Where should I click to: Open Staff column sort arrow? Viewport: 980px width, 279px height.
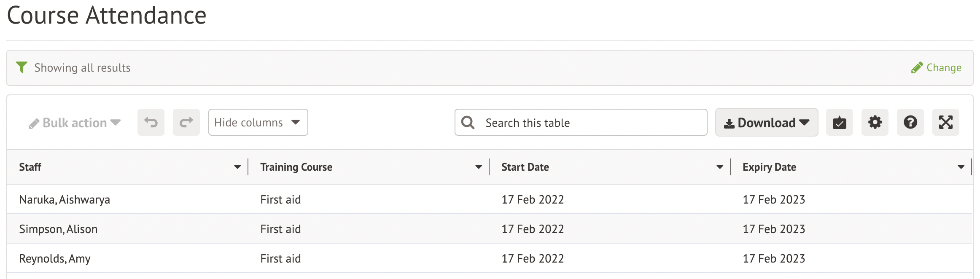[x=237, y=167]
